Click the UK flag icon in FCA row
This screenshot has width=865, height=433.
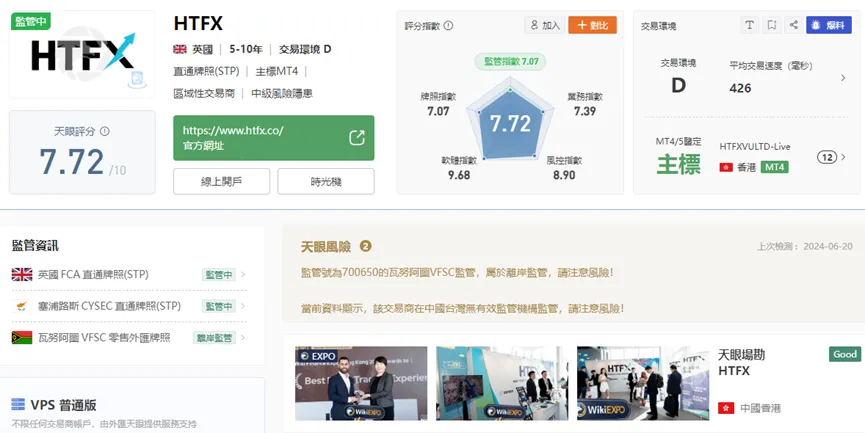pos(22,274)
